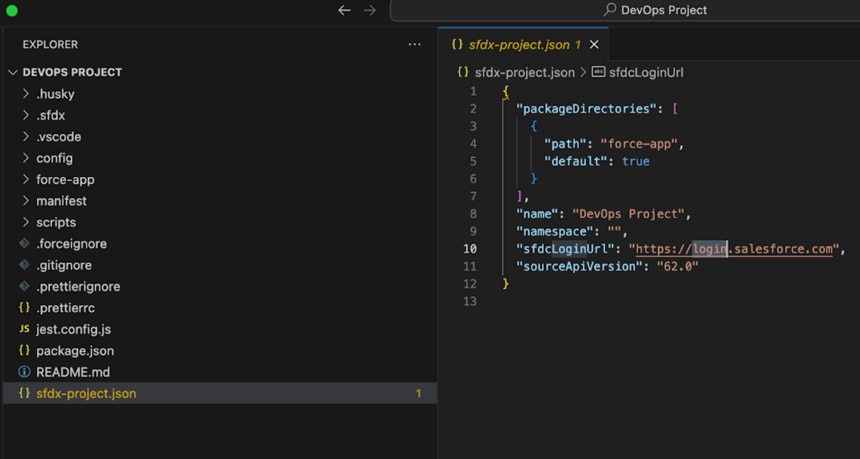Click the braces icon for sfdx-project.json
Screen dimensions: 860x459
click(24, 394)
